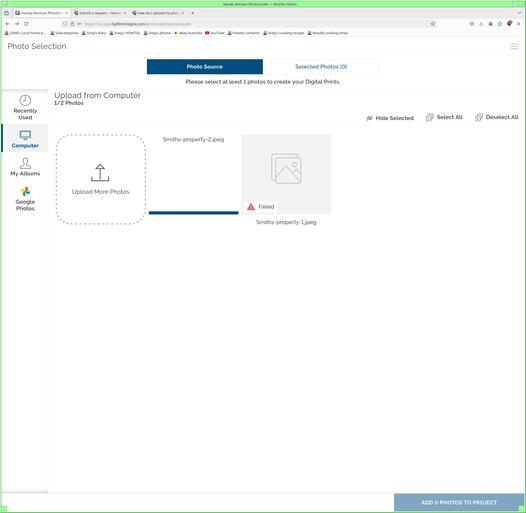Bookmark this page with star icon
Image resolution: width=526 pixels, height=513 pixels.
[433, 24]
